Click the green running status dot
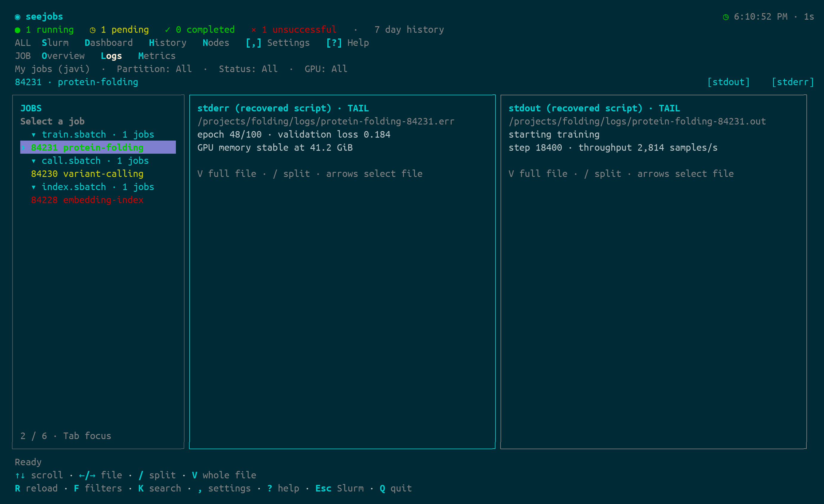The height and width of the screenshot is (504, 824). 18,30
